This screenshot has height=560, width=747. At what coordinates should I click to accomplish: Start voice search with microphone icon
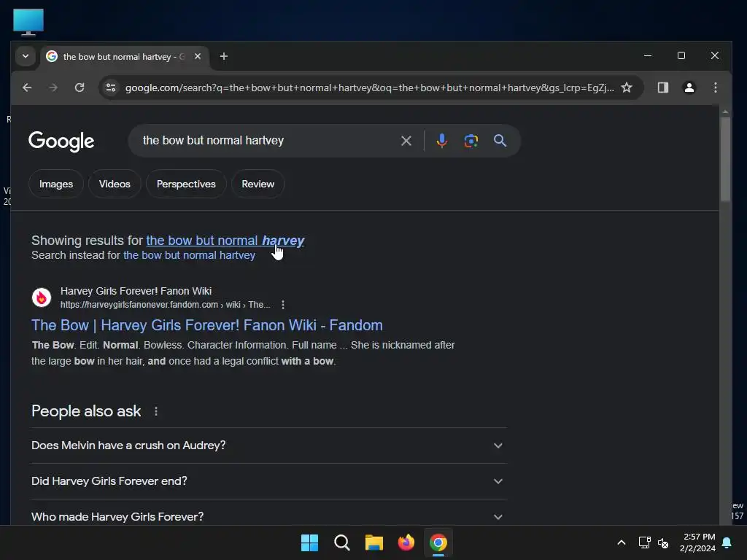[x=441, y=141]
